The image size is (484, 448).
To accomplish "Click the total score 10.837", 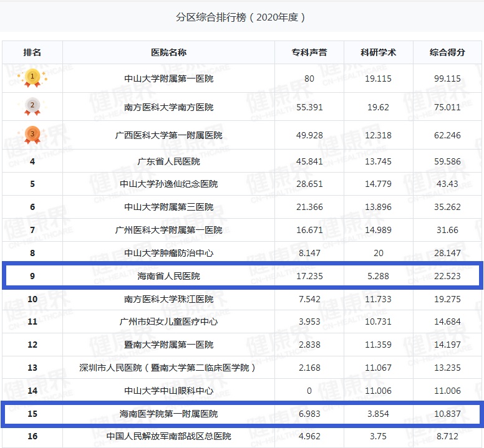I will coord(448,414).
